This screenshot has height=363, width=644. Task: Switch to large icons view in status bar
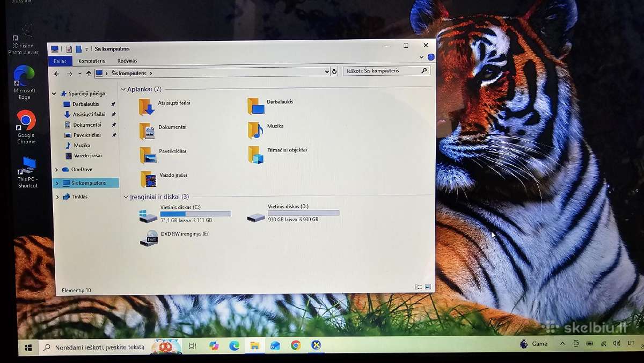point(428,287)
